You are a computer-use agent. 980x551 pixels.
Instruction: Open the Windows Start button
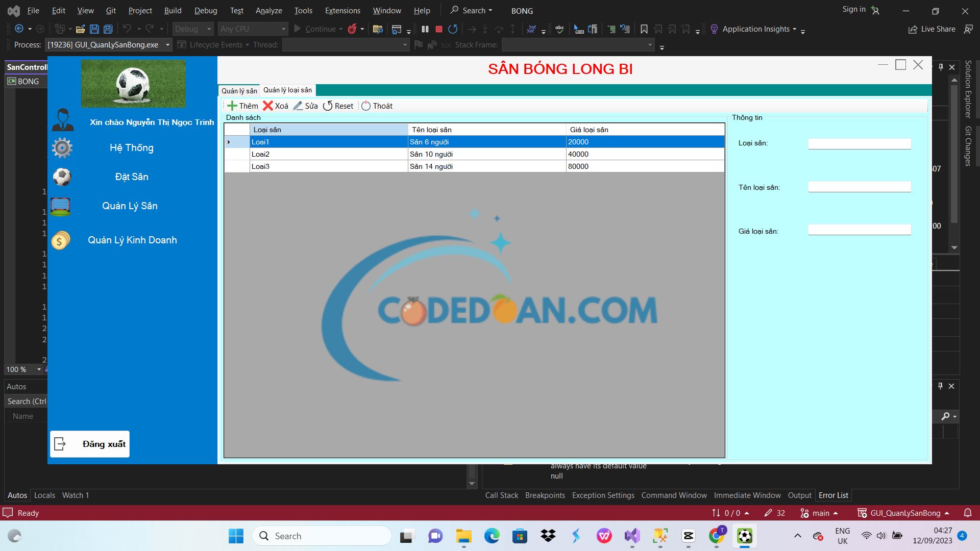click(x=236, y=536)
